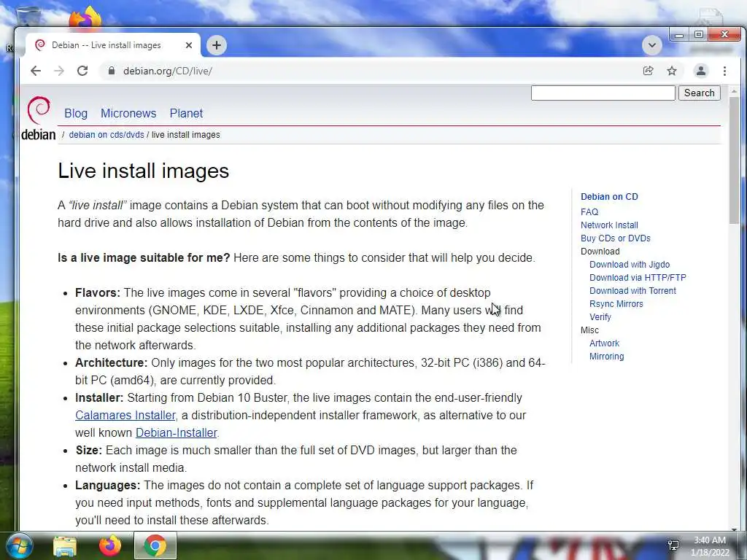Open Debian on CD sidebar link
This screenshot has width=747, height=560.
[x=609, y=197]
